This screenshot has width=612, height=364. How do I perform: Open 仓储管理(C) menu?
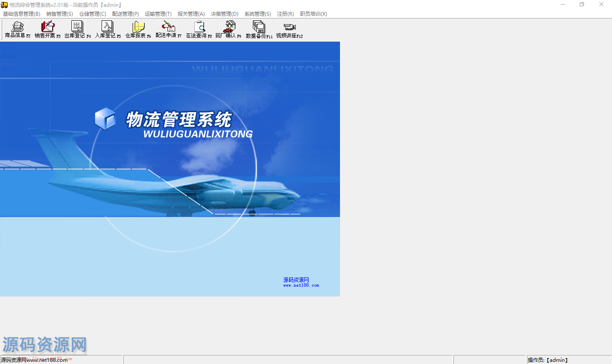[x=93, y=14]
